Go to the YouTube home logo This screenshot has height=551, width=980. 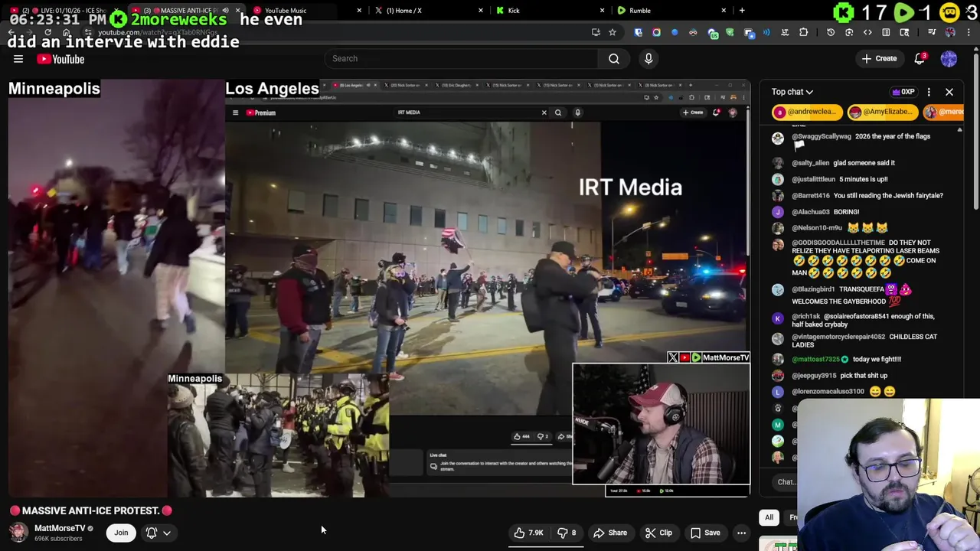tap(60, 59)
